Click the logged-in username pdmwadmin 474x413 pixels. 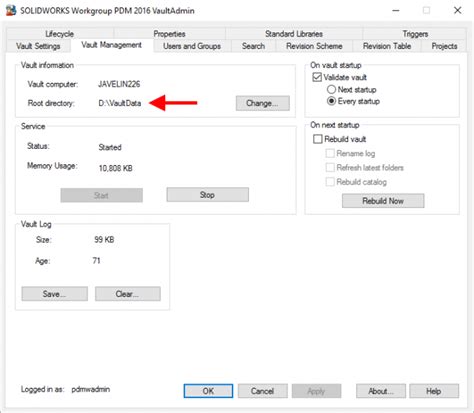point(91,389)
